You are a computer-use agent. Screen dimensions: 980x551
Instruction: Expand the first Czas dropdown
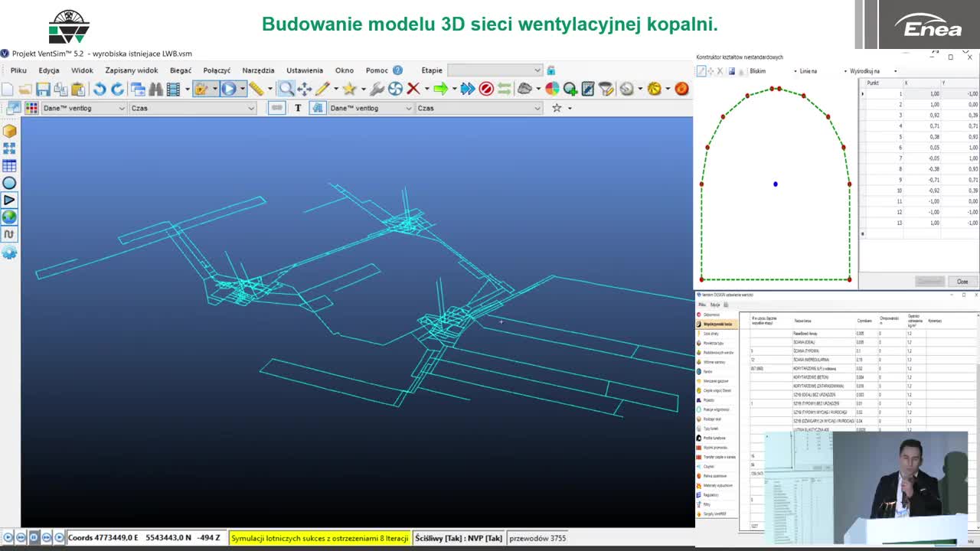point(193,108)
